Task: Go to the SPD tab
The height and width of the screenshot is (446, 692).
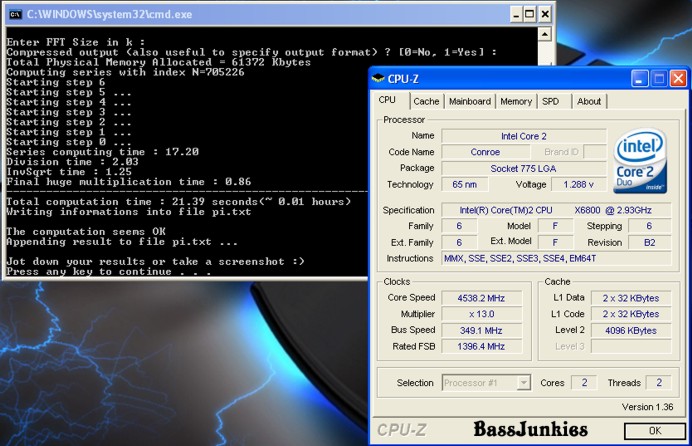Action: pos(550,101)
